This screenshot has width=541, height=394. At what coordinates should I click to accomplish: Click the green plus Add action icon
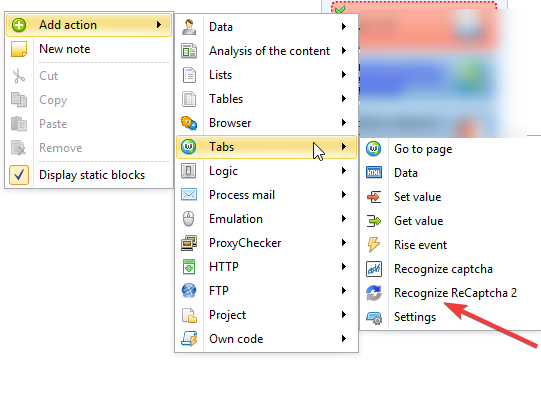19,25
